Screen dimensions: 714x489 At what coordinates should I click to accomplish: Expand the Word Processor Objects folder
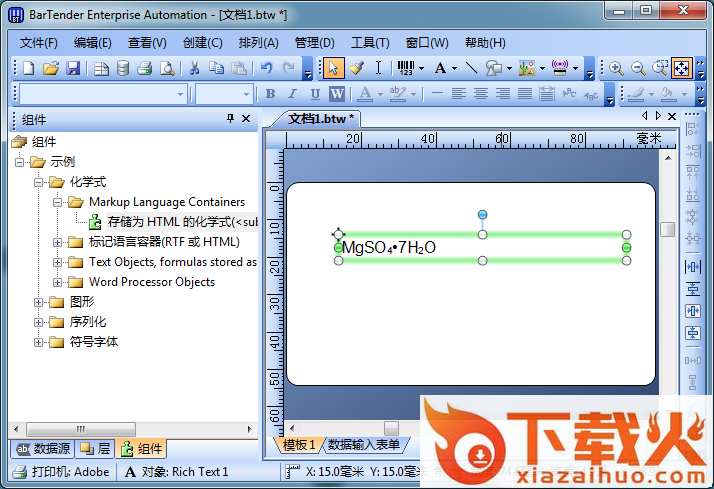pos(57,282)
